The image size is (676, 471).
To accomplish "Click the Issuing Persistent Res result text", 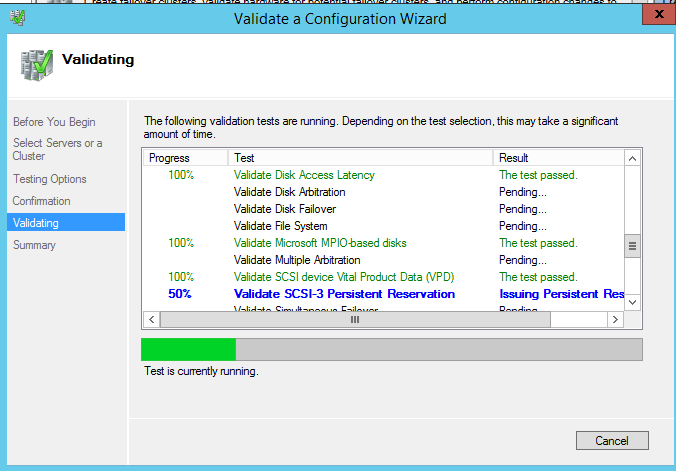I will 561,294.
